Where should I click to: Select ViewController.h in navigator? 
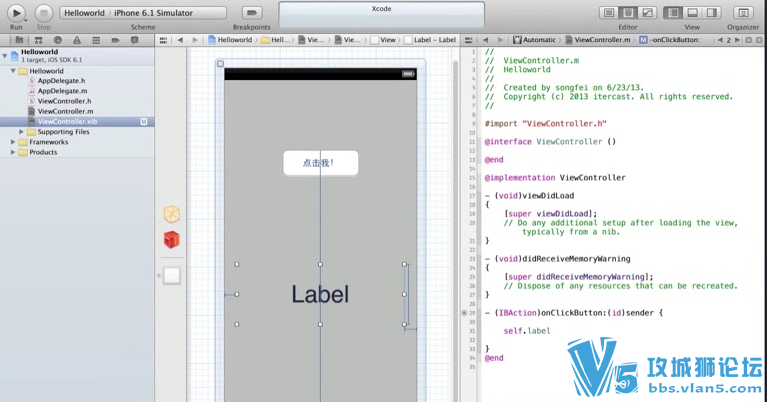[x=64, y=101]
